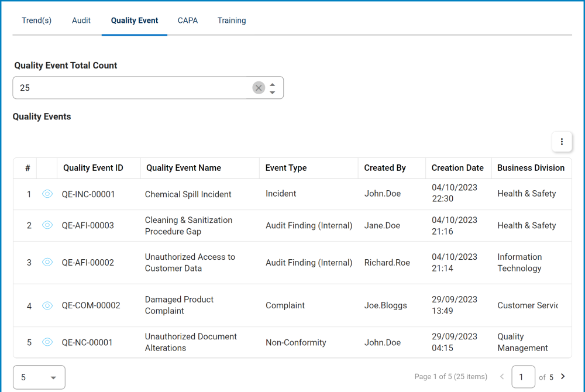Click the eye icon beside QE-AFI-00002
This screenshot has width=585, height=392.
click(47, 262)
